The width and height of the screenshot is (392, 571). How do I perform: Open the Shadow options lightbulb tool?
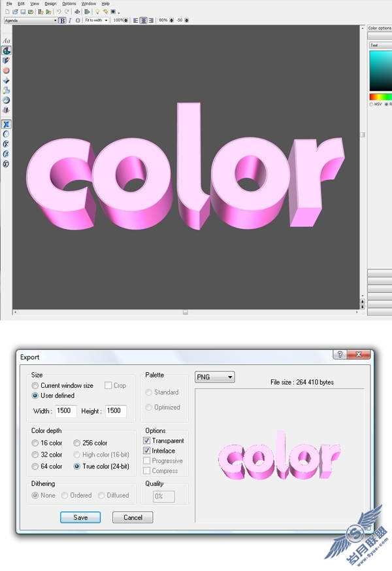coord(6,90)
